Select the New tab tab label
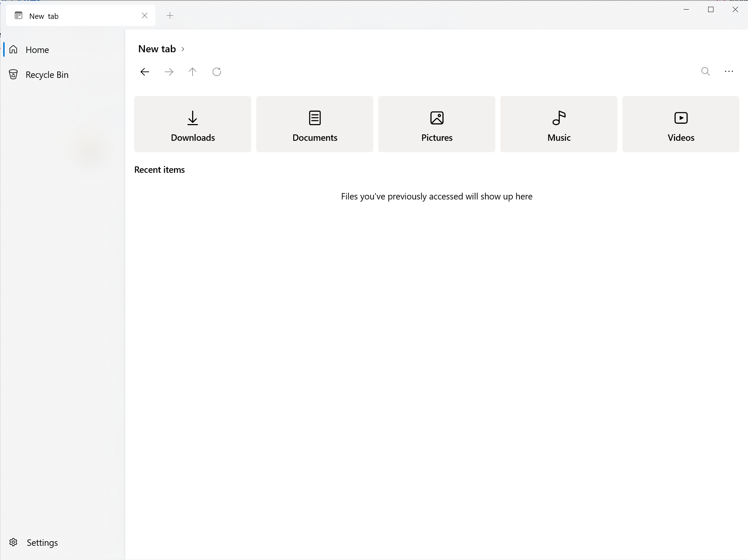748x560 pixels. click(44, 16)
